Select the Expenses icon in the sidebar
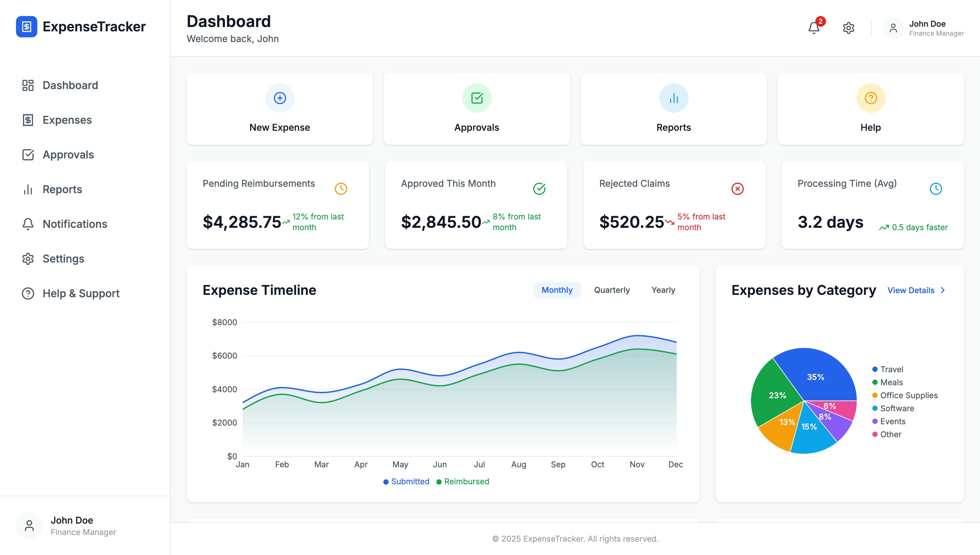 click(28, 120)
